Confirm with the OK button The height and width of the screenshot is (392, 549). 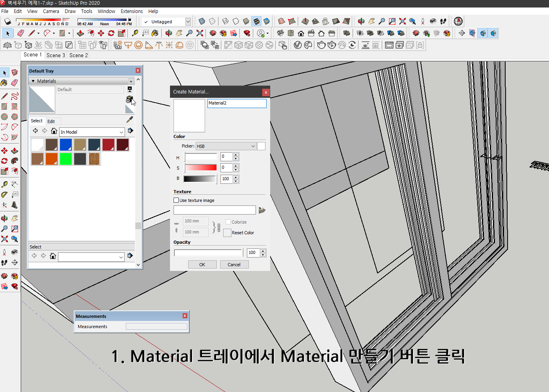coord(202,265)
